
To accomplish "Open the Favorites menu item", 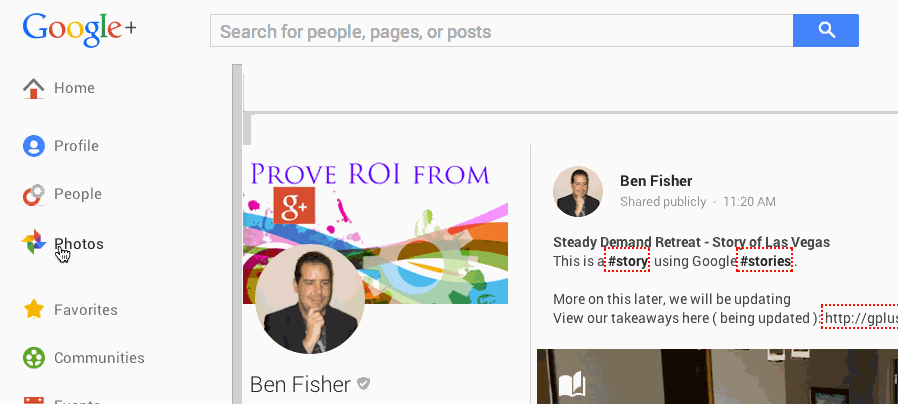I will pyautogui.click(x=86, y=310).
